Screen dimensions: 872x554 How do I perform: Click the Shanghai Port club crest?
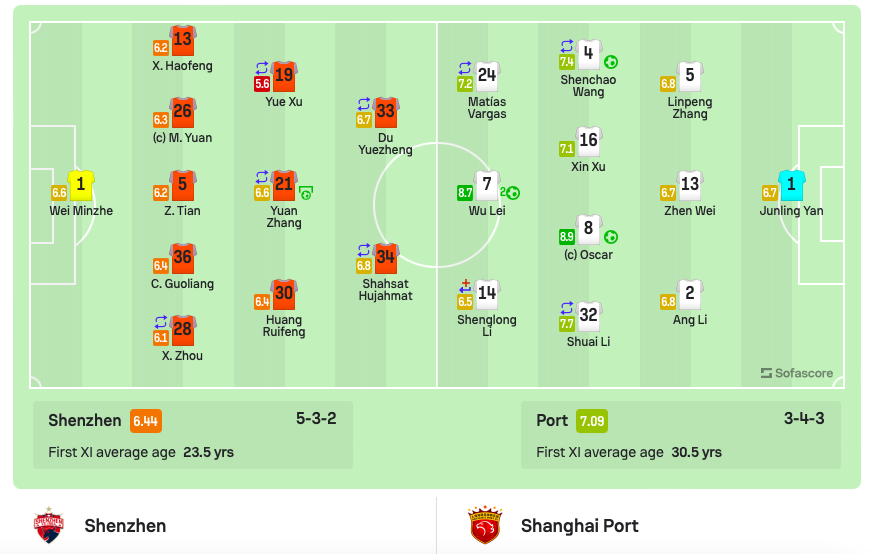pyautogui.click(x=484, y=525)
